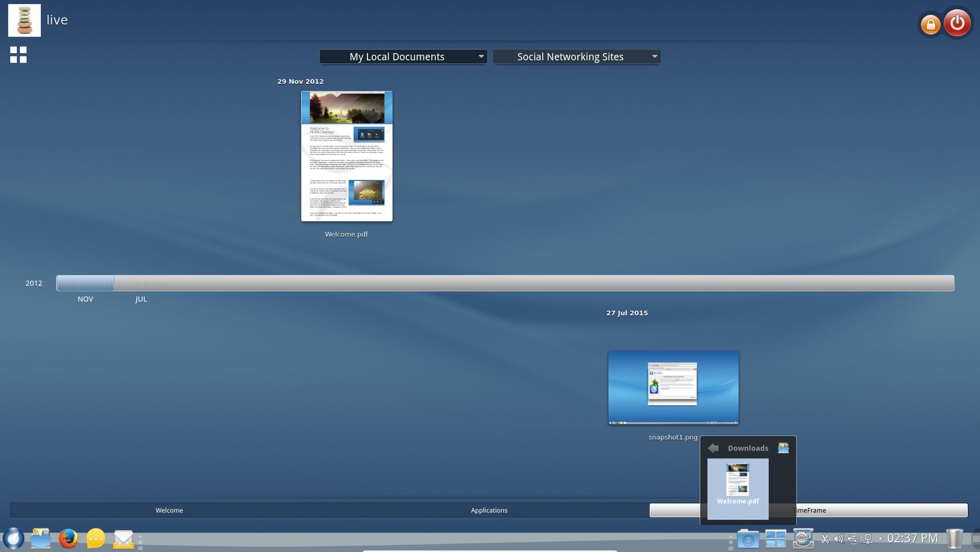Launch Firefox from the taskbar
The image size is (980, 552).
coord(68,538)
